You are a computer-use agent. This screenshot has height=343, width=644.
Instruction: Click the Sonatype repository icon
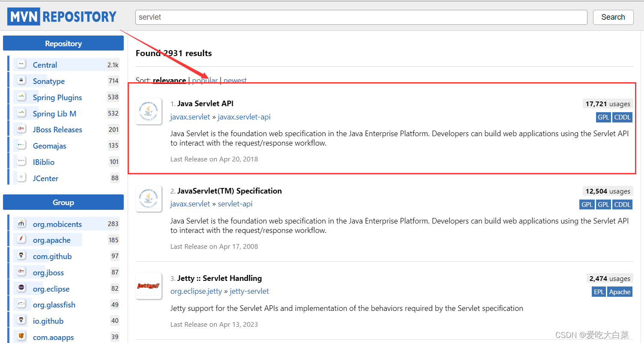click(21, 81)
